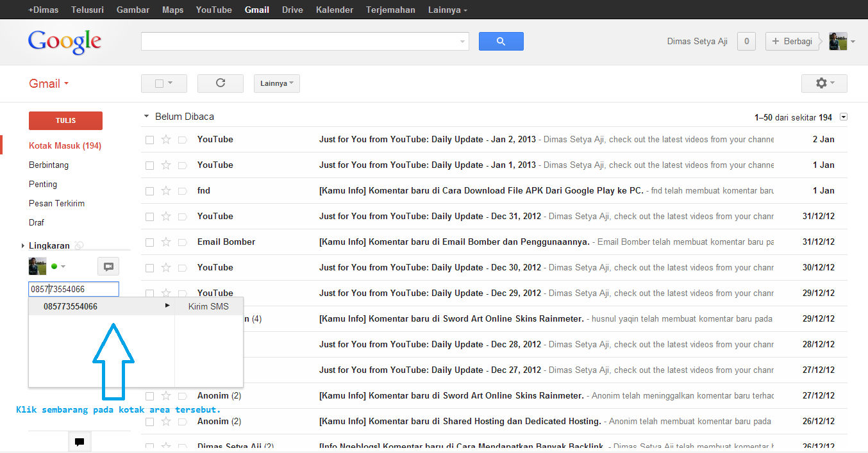Click the Google logo
This screenshot has height=453, width=868.
tap(65, 42)
